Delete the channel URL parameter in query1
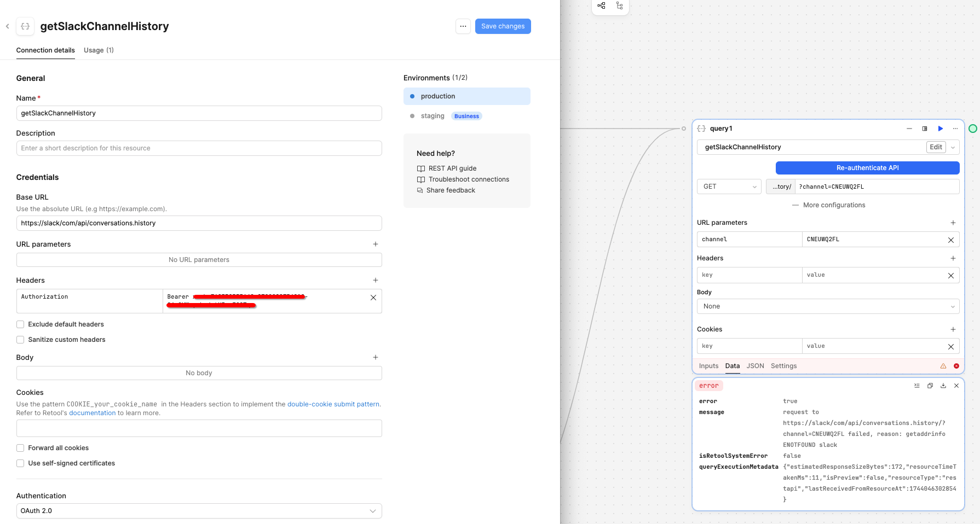Image resolution: width=980 pixels, height=524 pixels. click(x=951, y=240)
